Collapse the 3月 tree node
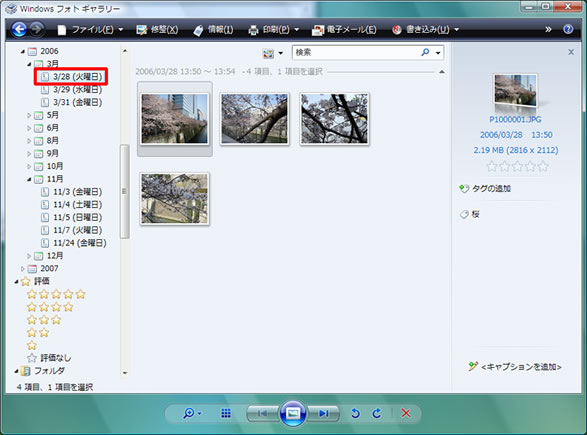 (x=29, y=64)
